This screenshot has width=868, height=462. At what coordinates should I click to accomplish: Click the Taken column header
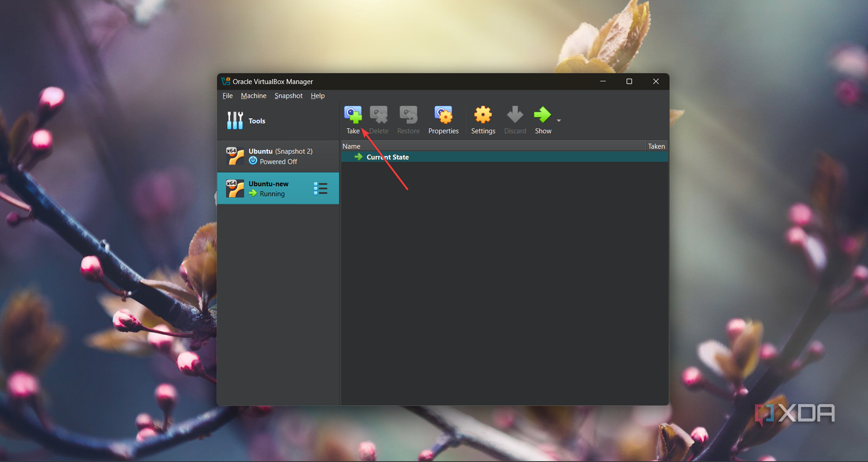[x=657, y=146]
